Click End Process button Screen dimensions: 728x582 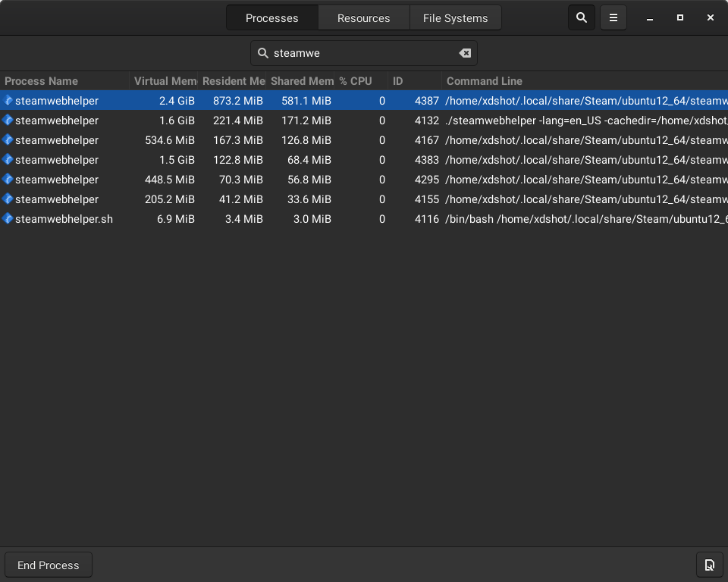click(49, 565)
